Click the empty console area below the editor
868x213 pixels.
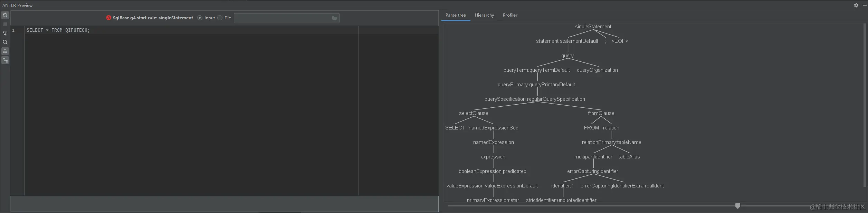coord(224,204)
